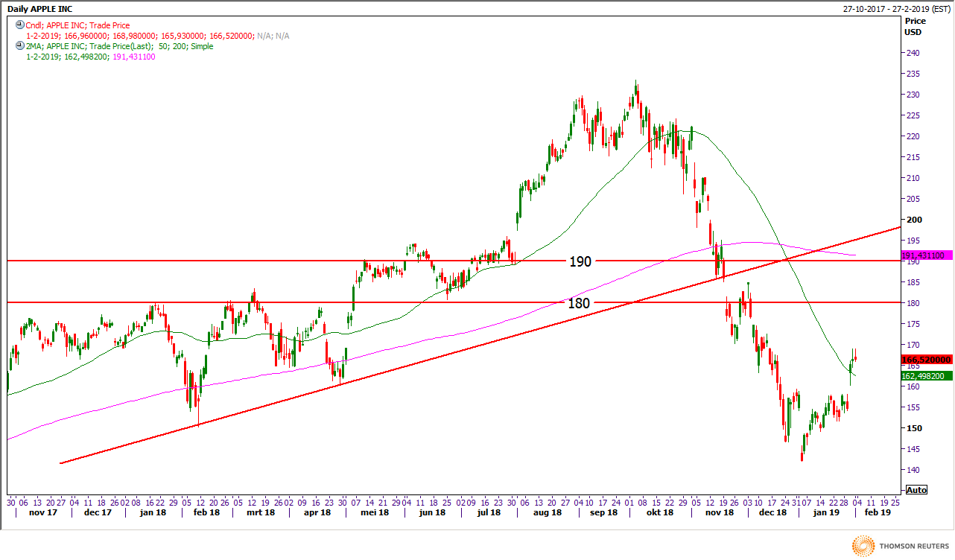Click the clock icon beside the 2MA legend
955x560 pixels.
19,46
